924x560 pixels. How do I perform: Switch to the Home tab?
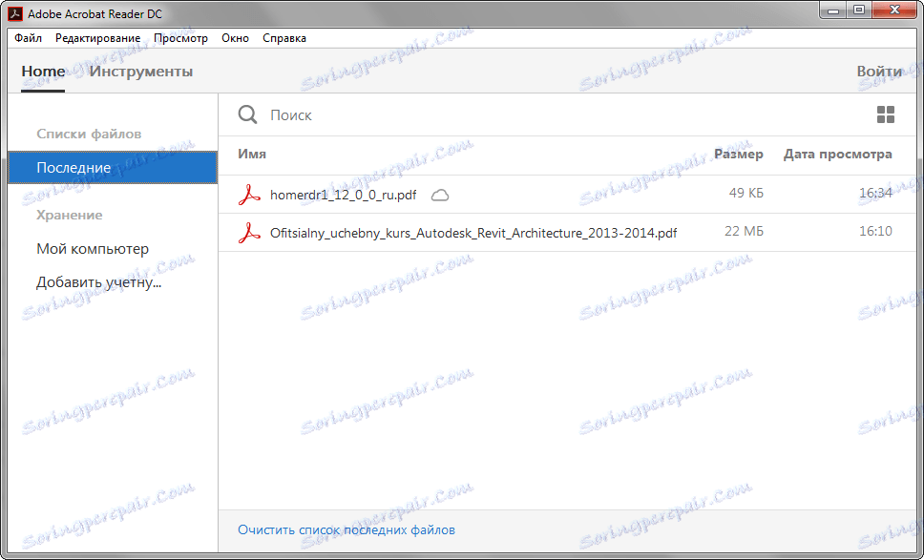(x=43, y=72)
